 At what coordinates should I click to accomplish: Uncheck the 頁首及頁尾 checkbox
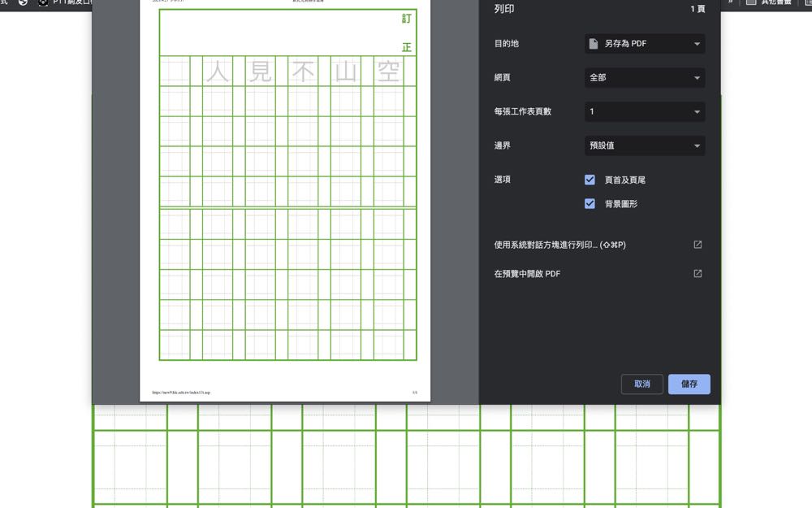(590, 180)
